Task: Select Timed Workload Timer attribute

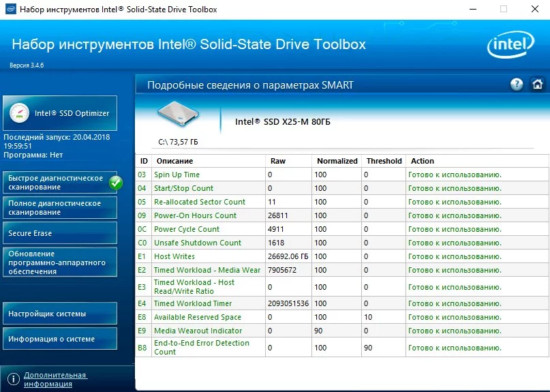Action: point(193,303)
